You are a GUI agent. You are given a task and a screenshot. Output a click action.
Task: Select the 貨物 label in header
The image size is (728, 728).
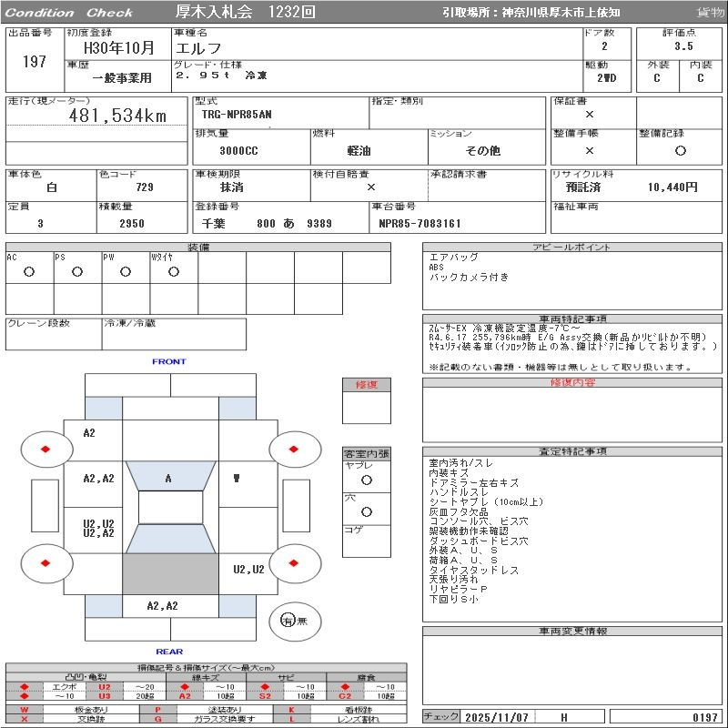click(x=710, y=13)
